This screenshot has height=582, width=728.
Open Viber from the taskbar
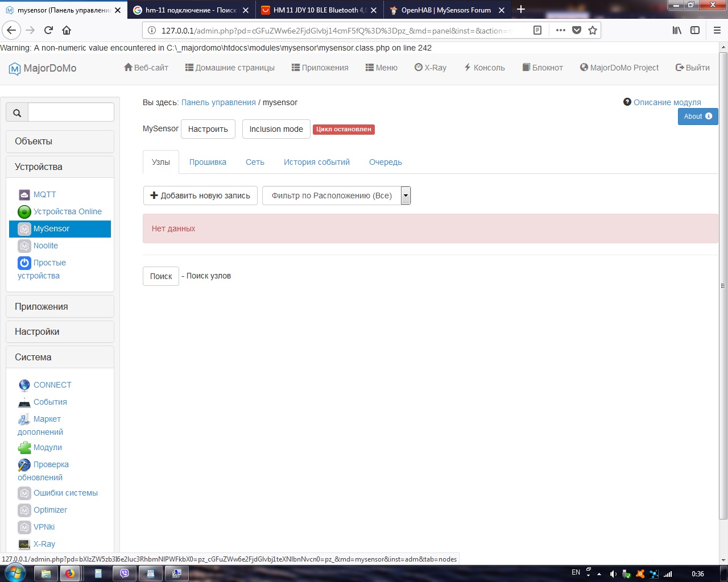[x=124, y=573]
